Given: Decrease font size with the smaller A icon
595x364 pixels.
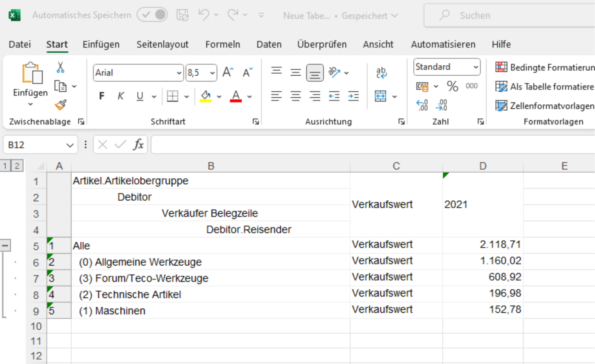Looking at the screenshot, I should (x=248, y=73).
